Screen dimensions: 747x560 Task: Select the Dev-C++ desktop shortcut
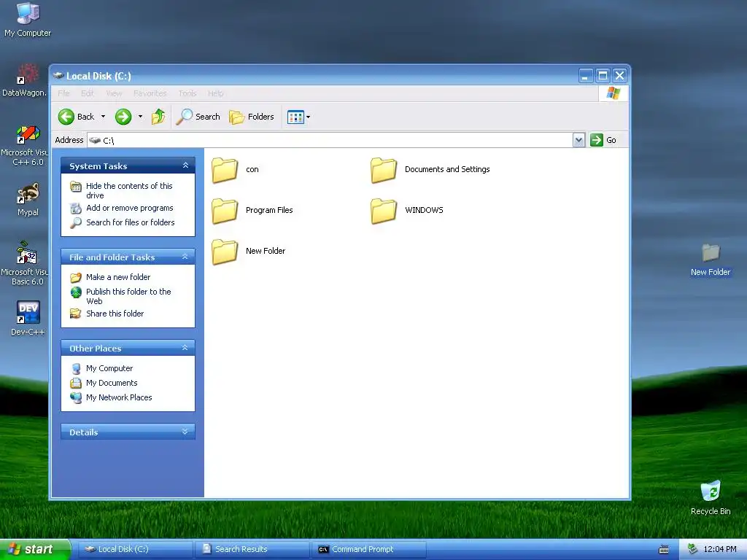pos(28,312)
